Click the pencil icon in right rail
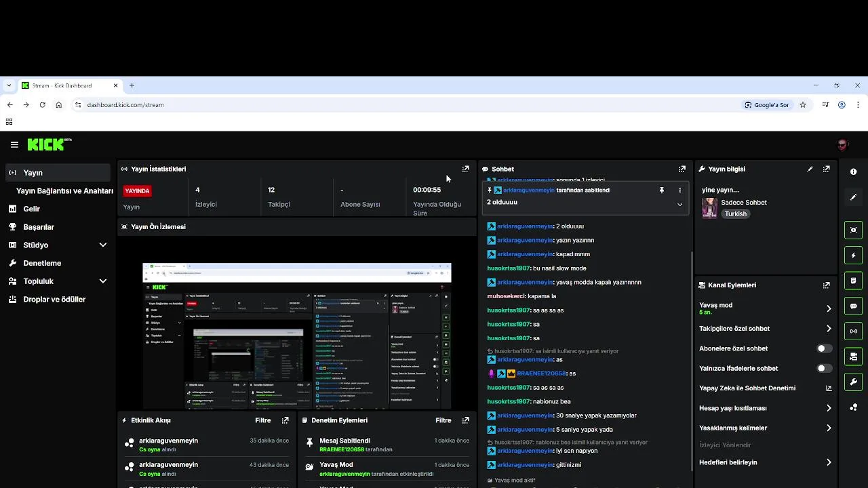Viewport: 868px width, 488px height. 853,197
